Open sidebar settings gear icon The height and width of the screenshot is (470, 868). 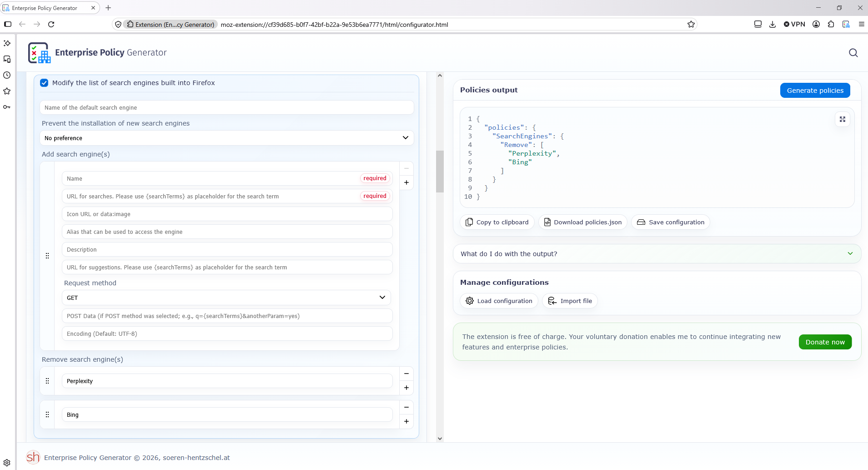[7, 463]
